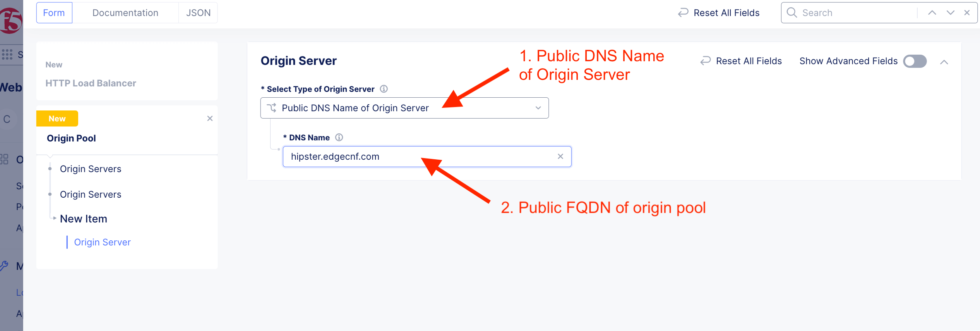Expand the New Item tree node
980x331 pixels.
pos(55,219)
